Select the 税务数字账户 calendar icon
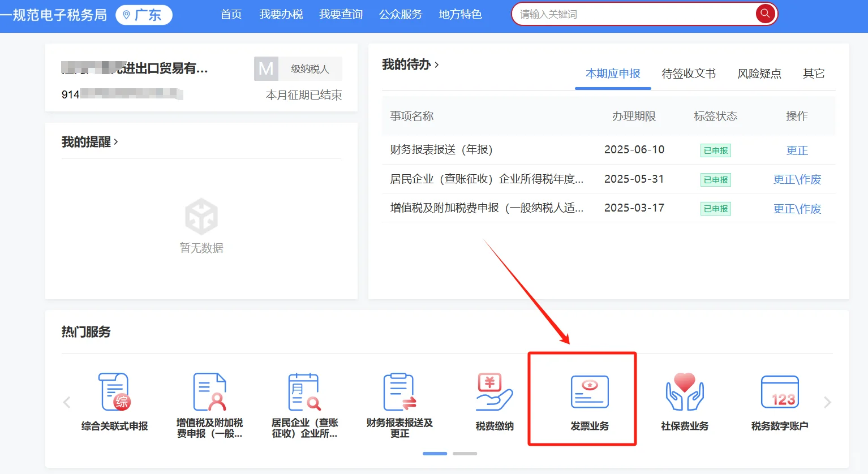This screenshot has height=474, width=868. click(780, 391)
